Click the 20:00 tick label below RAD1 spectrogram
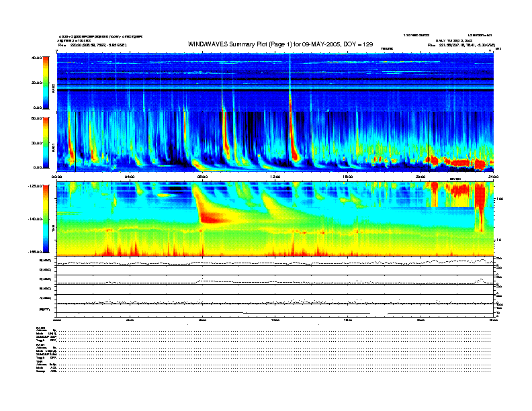 click(420, 177)
